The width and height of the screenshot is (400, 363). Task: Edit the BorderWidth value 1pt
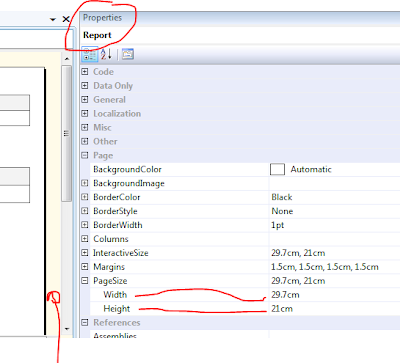[277, 225]
